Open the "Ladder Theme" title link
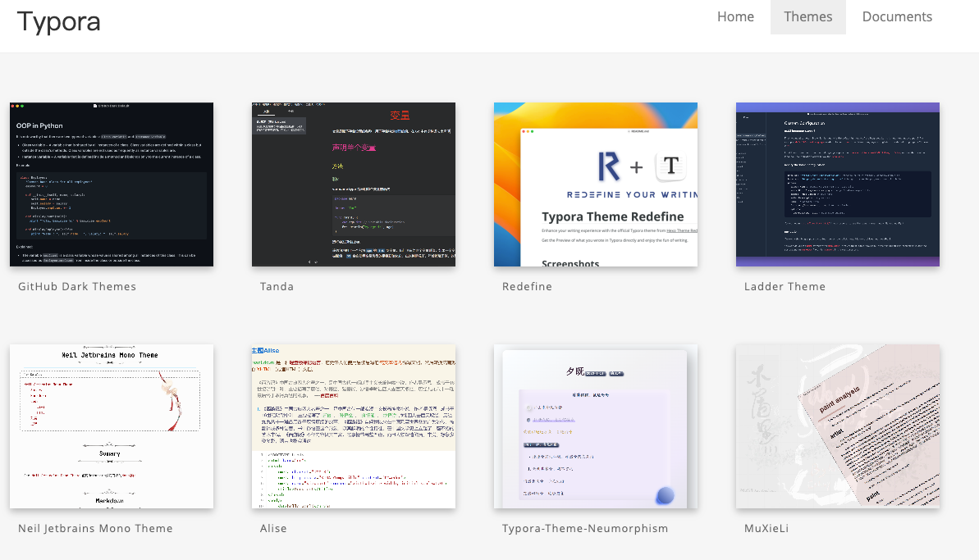The width and height of the screenshot is (979, 560). (x=785, y=287)
